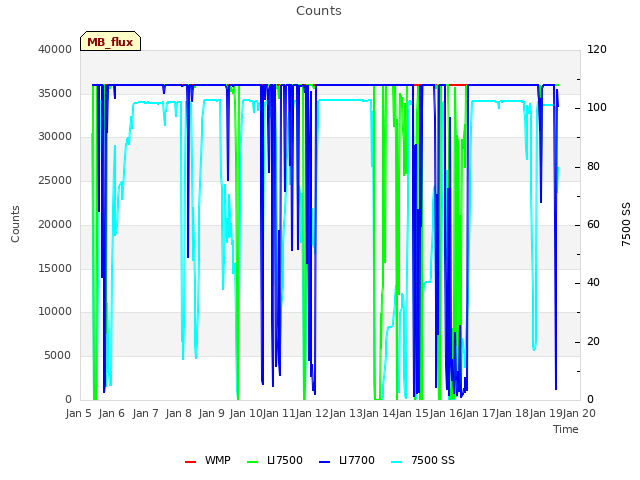Click the 60 right axis tick label
This screenshot has width=640, height=480.
593,224
